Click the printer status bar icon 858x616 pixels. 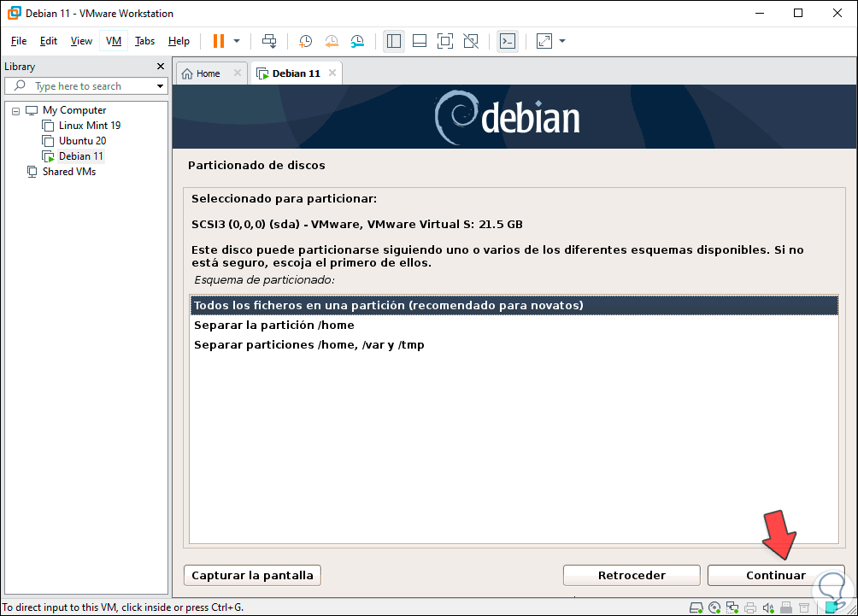click(x=750, y=607)
